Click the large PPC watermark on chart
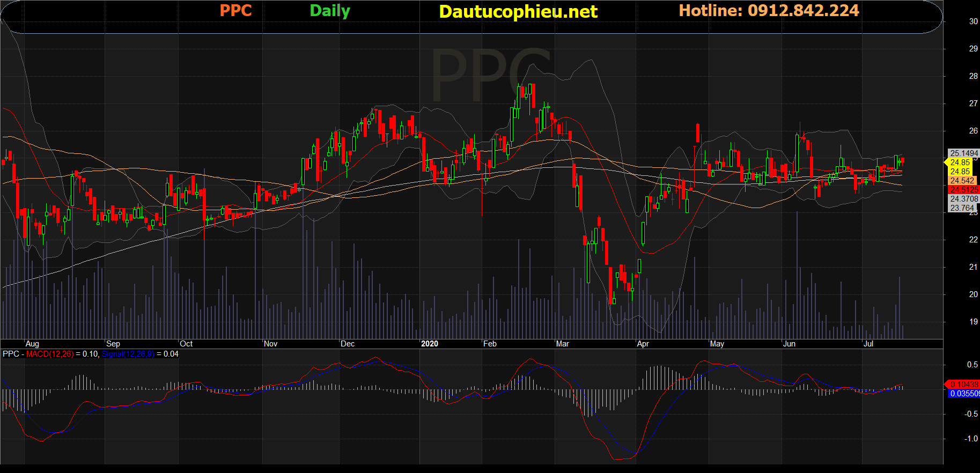Screen dimensions: 980x473 tap(490, 75)
